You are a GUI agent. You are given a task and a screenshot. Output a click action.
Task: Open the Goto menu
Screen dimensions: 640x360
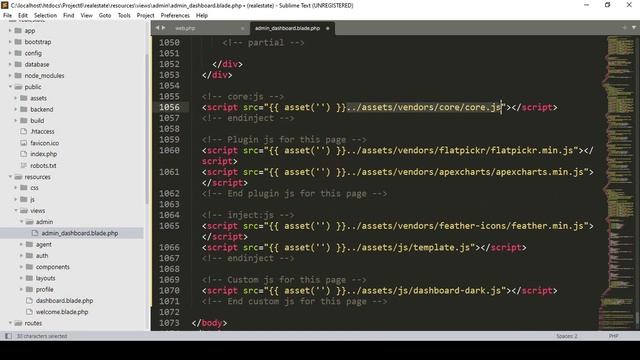[x=105, y=15]
